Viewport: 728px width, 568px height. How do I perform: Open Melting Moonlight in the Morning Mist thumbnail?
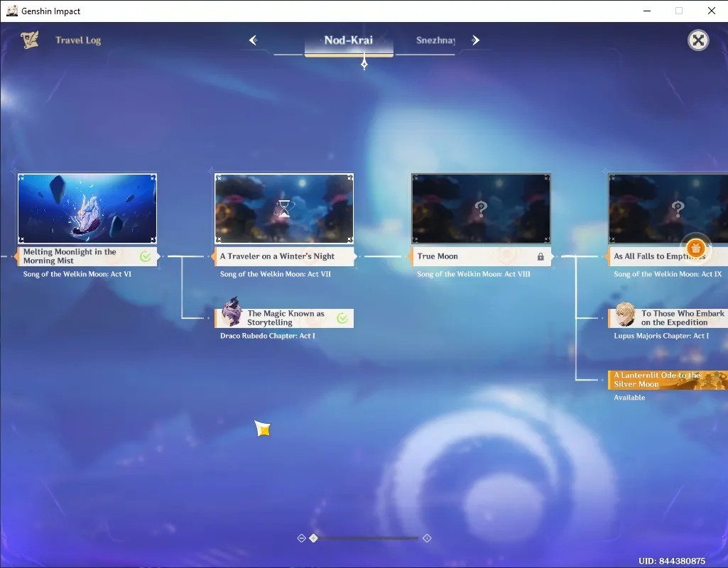click(x=87, y=208)
